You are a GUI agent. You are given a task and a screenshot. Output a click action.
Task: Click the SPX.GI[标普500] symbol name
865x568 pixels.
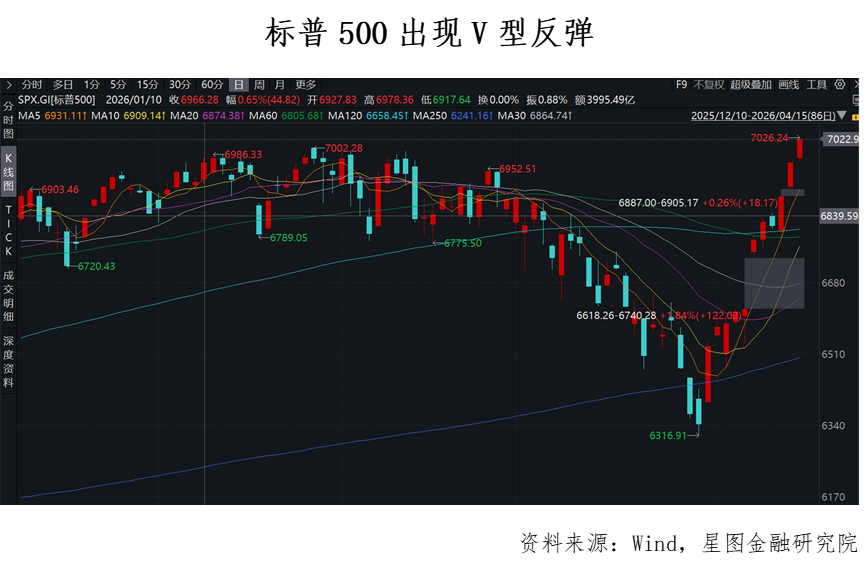pos(59,100)
